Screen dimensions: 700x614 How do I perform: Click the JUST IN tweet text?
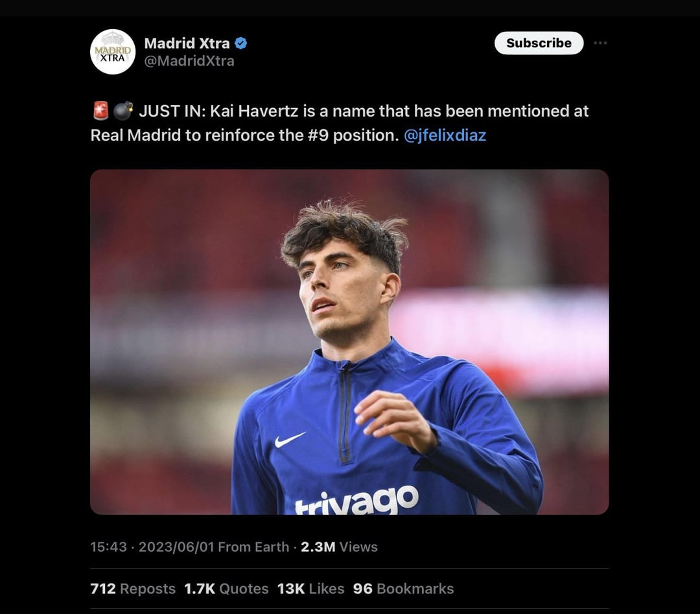point(363,111)
